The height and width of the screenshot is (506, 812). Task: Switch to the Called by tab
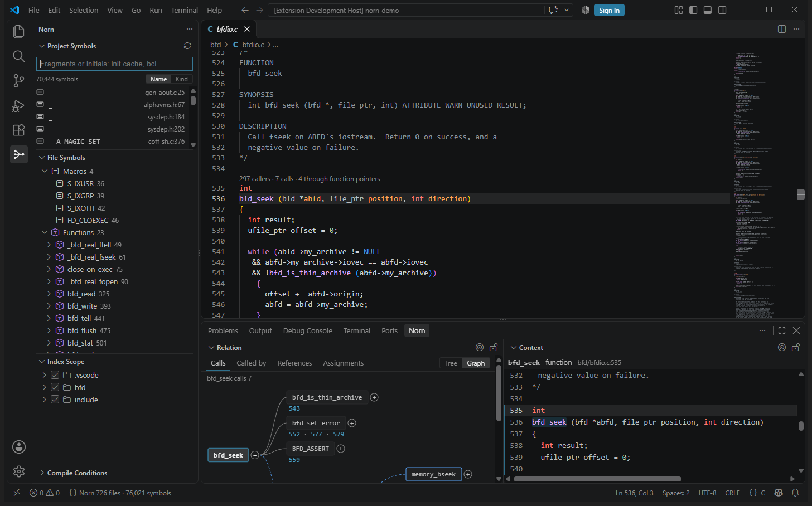pos(252,363)
